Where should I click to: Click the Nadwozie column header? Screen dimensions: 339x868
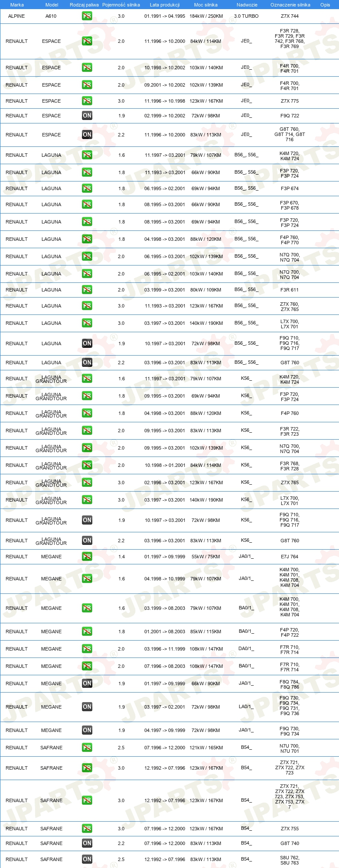247,5
